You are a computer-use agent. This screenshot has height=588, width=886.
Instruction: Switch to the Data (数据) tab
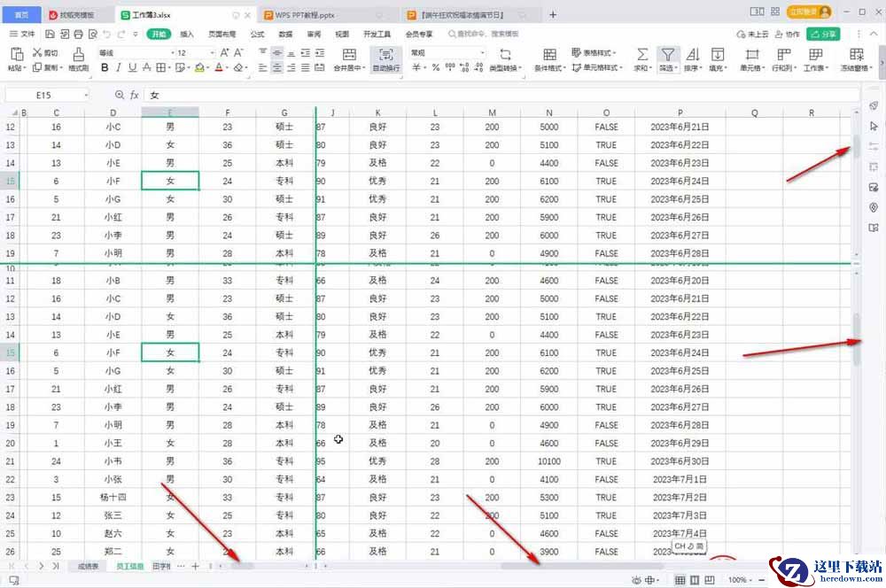coord(285,35)
